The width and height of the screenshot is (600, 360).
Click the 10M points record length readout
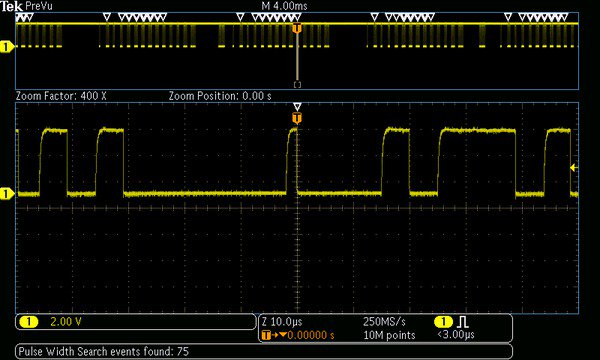[x=389, y=336]
